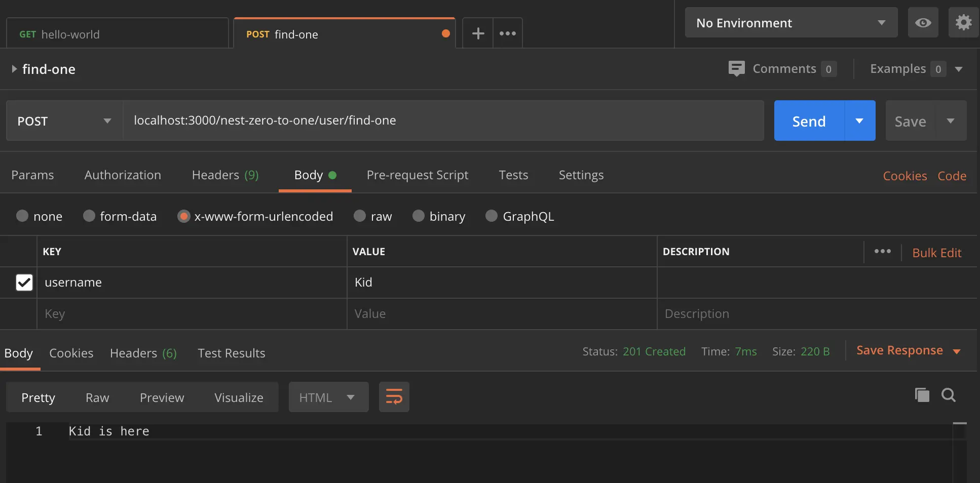Viewport: 980px width, 483px height.
Task: Click the Comments speech bubble icon
Action: [x=736, y=68]
